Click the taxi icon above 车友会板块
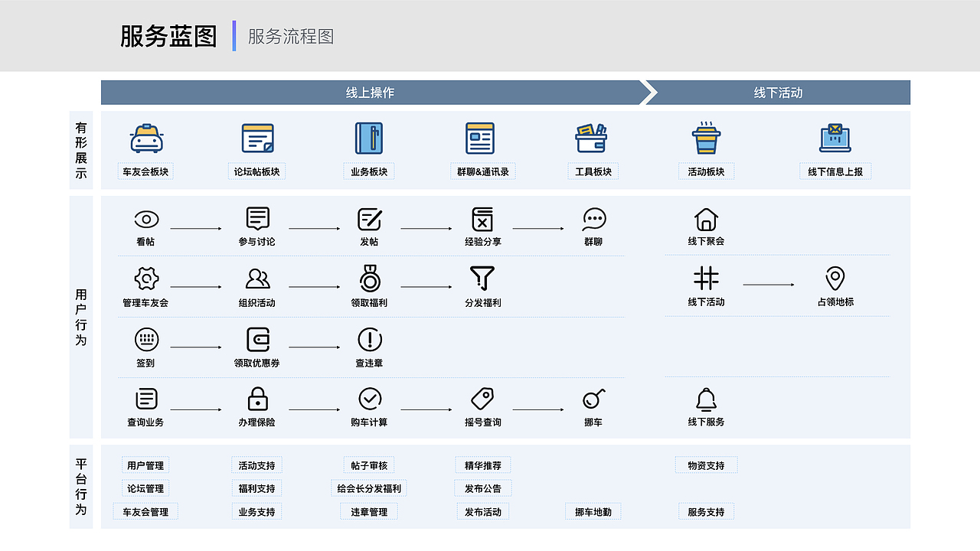Viewport: 980px width, 551px height. (146, 139)
